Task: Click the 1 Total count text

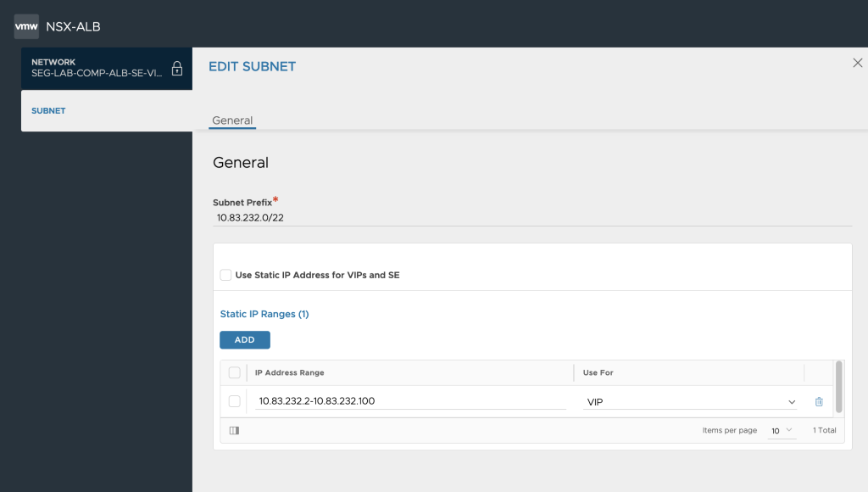Action: pos(824,431)
